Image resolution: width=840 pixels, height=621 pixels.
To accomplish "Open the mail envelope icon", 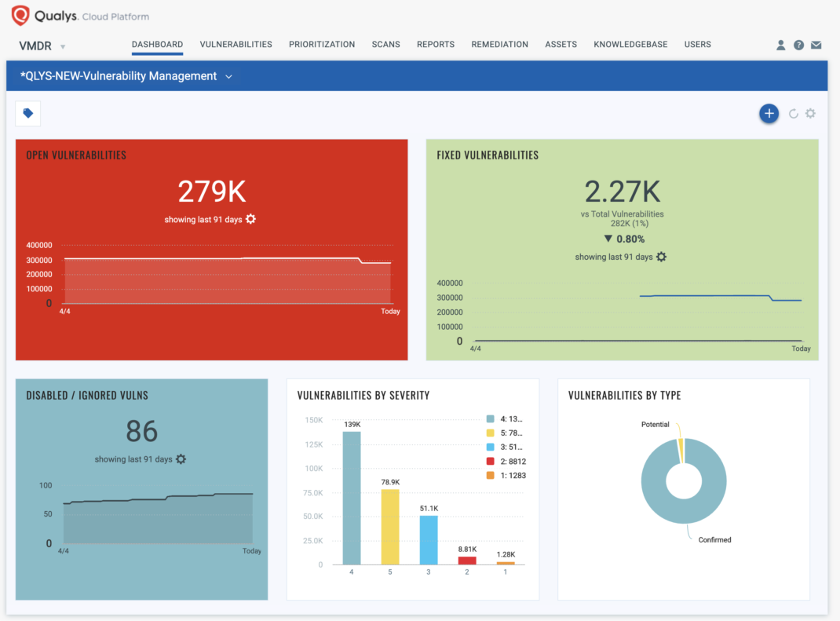I will [816, 45].
